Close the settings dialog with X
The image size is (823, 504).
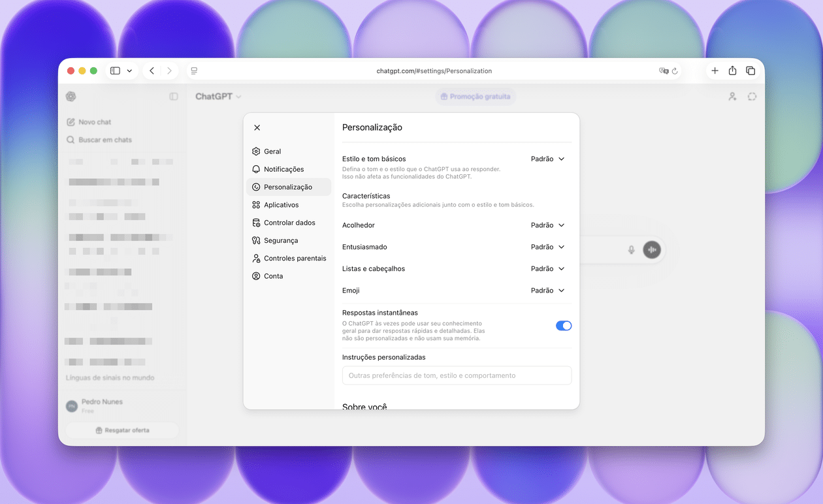pos(257,128)
